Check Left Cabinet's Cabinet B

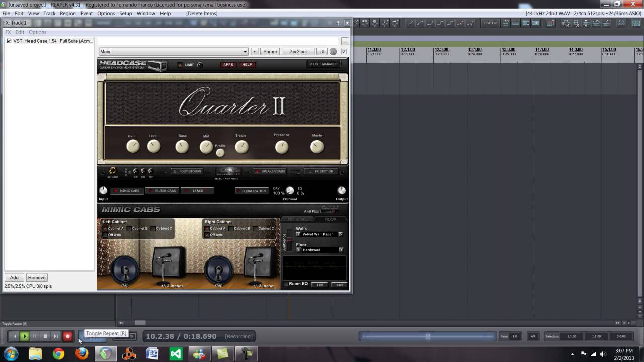[x=129, y=229]
